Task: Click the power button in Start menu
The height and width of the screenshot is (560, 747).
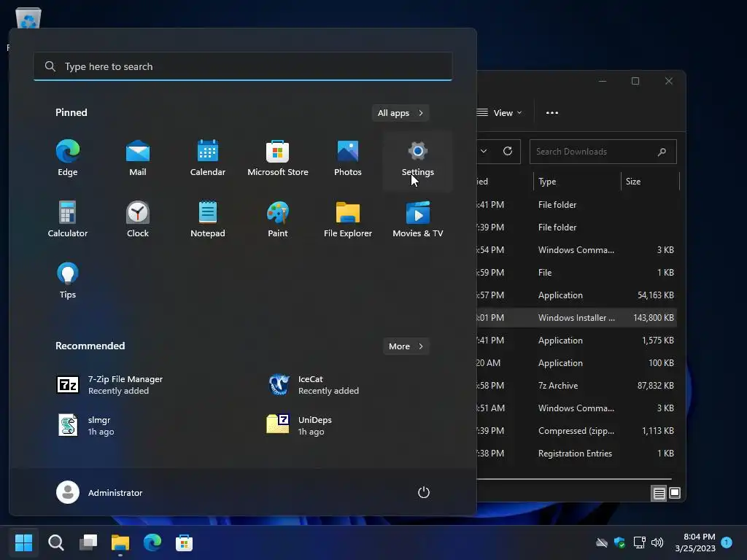Action: point(424,492)
